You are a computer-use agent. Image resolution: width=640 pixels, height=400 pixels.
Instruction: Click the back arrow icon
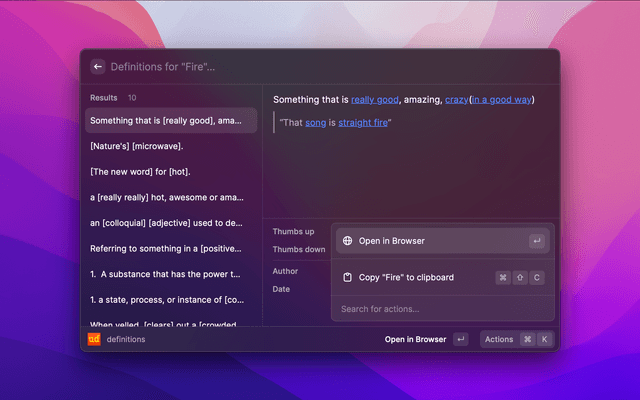(x=97, y=67)
